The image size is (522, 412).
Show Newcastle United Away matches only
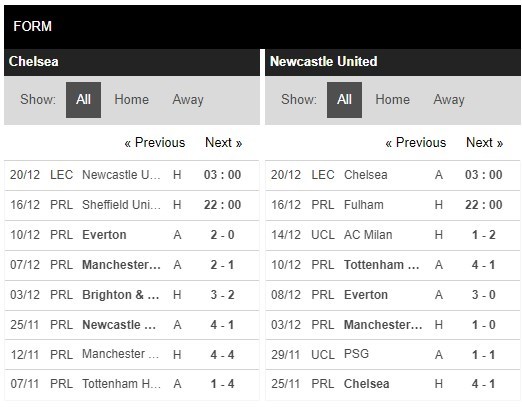pos(449,100)
